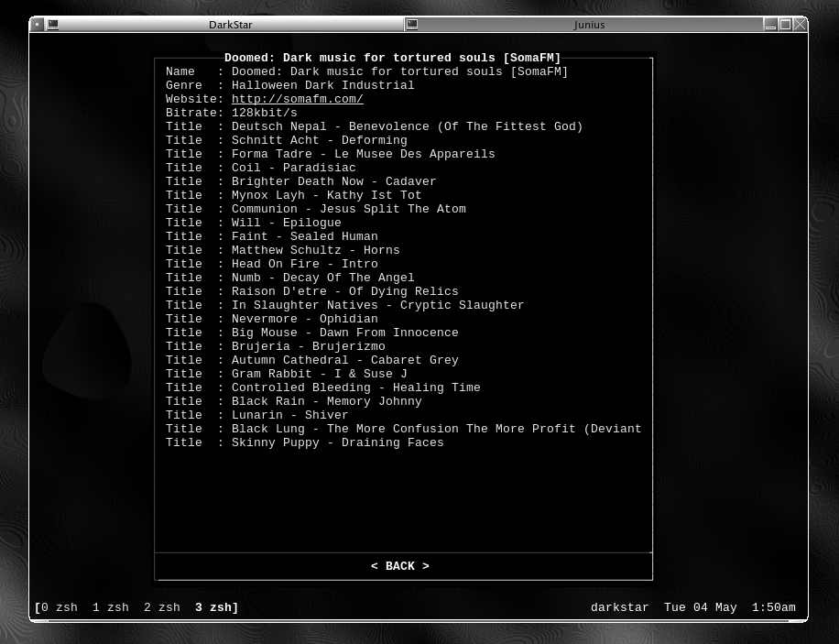Click the Skinny Puppy - Draining Faces title
This screenshot has height=644, width=839.
337,442
